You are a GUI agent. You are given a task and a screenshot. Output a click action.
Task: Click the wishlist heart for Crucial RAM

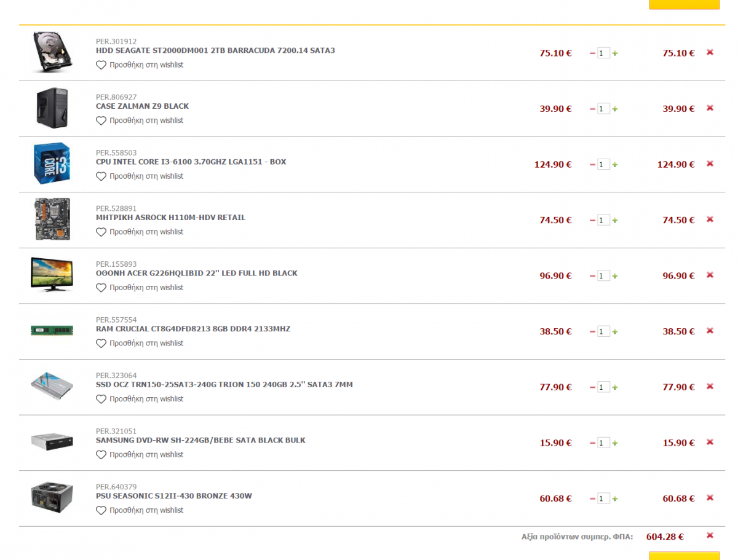(x=101, y=344)
